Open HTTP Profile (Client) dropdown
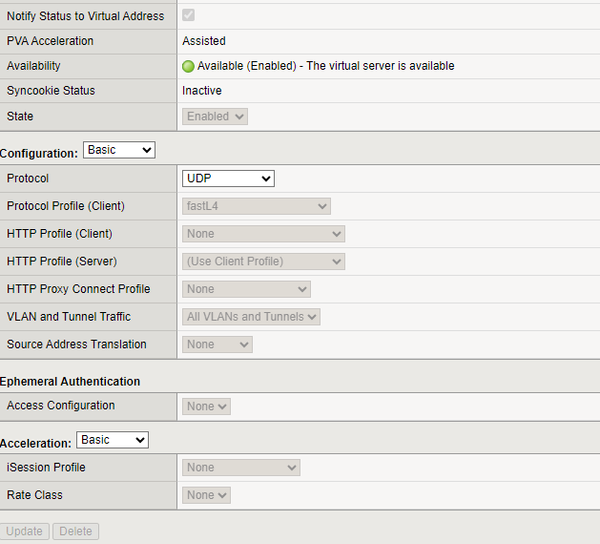Viewport: 600px width, 544px height. coord(263,234)
